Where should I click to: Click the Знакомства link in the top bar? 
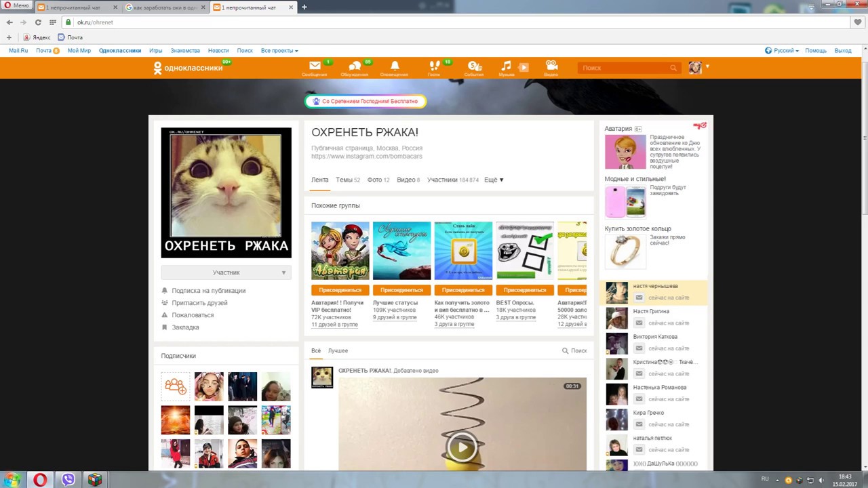[185, 51]
